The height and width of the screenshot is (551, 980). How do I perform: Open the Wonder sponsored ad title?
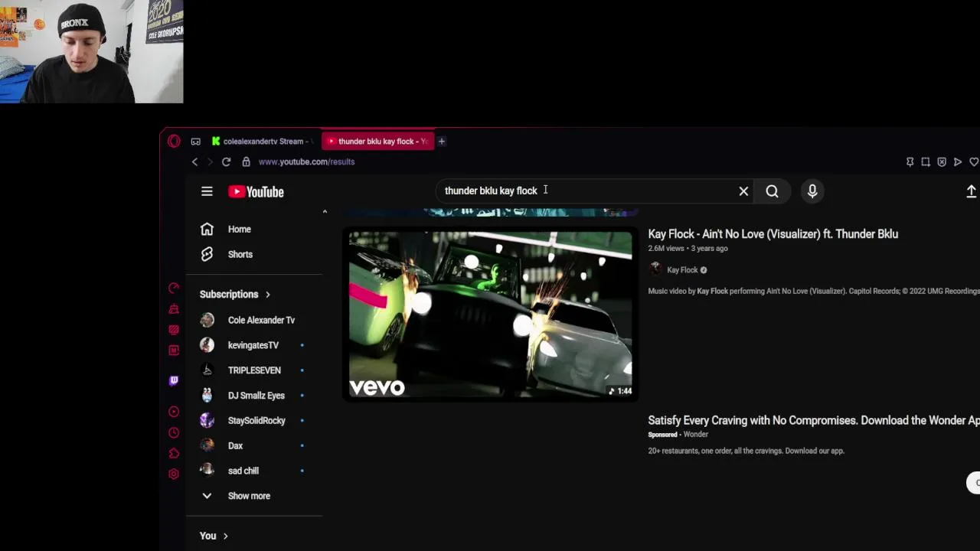tap(814, 420)
